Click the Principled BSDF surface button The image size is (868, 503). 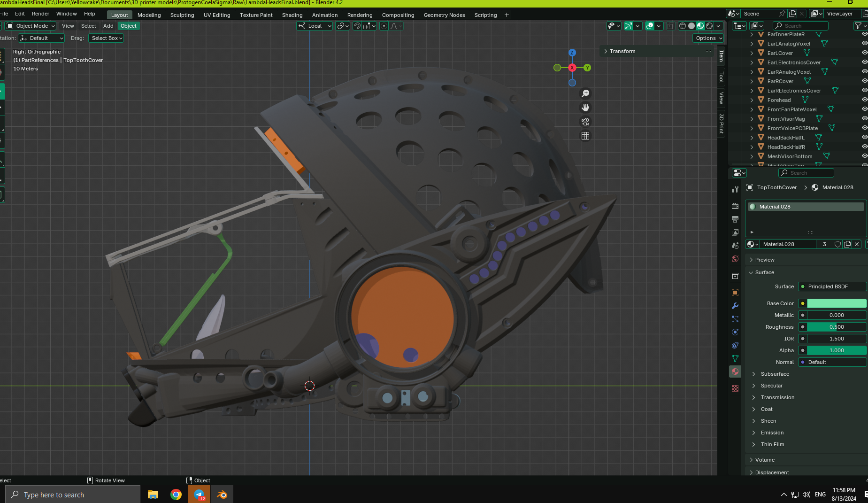pyautogui.click(x=832, y=286)
